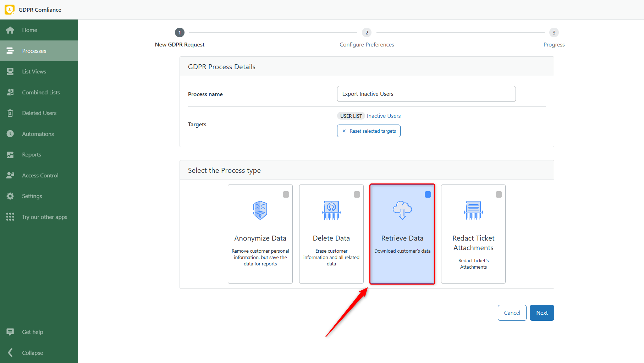This screenshot has width=644, height=363.
Task: Select step 1 New GDPR Request circle
Action: click(180, 33)
